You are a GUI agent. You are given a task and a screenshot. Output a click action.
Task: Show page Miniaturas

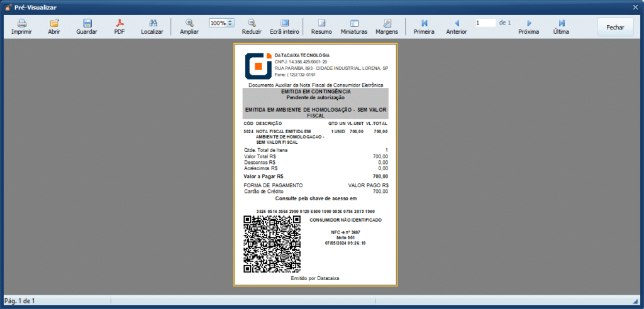(x=354, y=27)
